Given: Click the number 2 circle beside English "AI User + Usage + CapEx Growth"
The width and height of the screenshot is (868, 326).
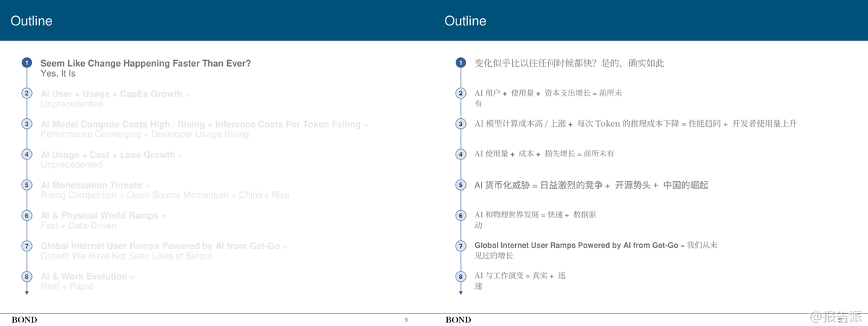Looking at the screenshot, I should point(27,93).
